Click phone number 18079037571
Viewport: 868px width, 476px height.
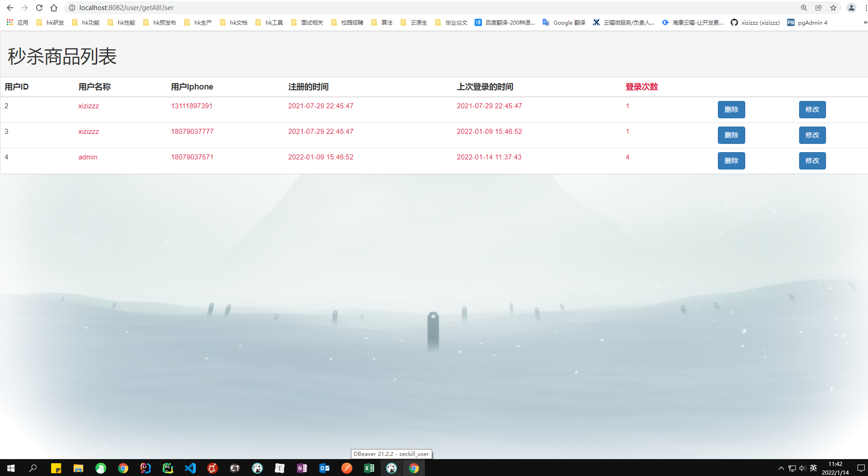(192, 157)
